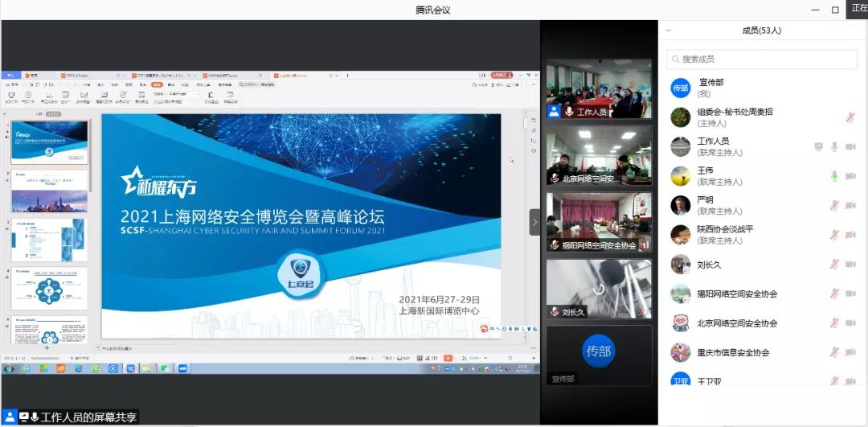Select the second slide thumbnail in shared screen
The height and width of the screenshot is (427, 868).
pyautogui.click(x=49, y=191)
